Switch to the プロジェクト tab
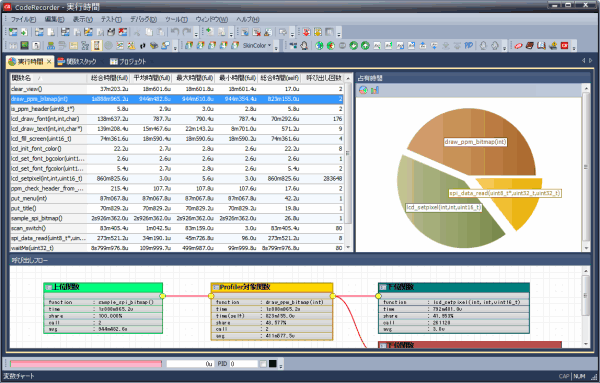 (x=129, y=61)
